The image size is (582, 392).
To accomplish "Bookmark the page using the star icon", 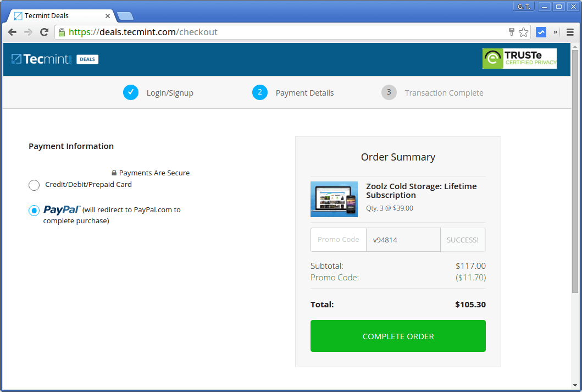I will coord(523,32).
